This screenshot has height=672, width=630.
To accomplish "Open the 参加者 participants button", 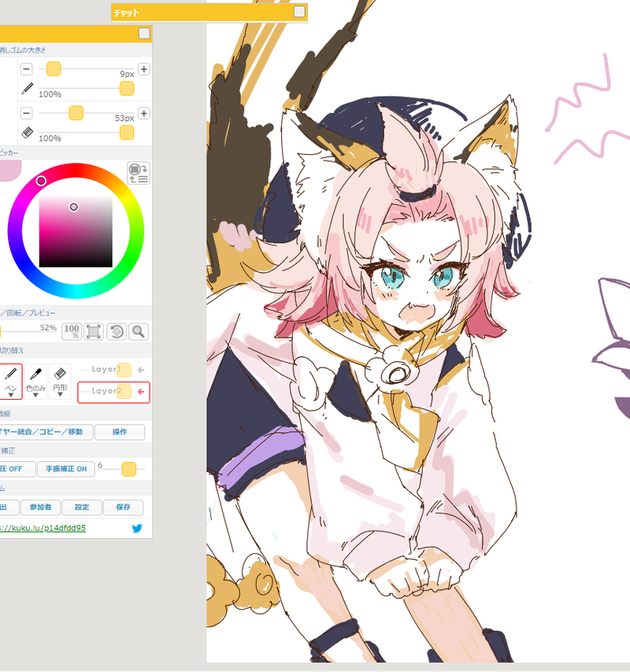I will (40, 507).
